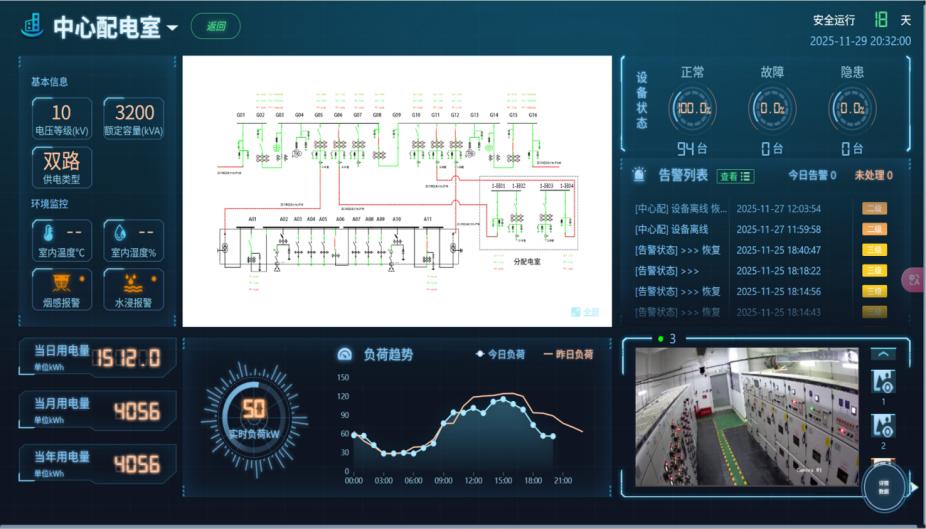Select camera 1 preview icon
Viewport: 926px width, 529px height.
[883, 381]
